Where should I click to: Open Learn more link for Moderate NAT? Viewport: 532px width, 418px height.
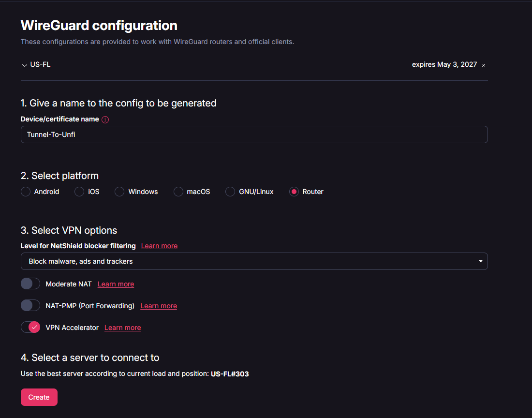pos(116,284)
